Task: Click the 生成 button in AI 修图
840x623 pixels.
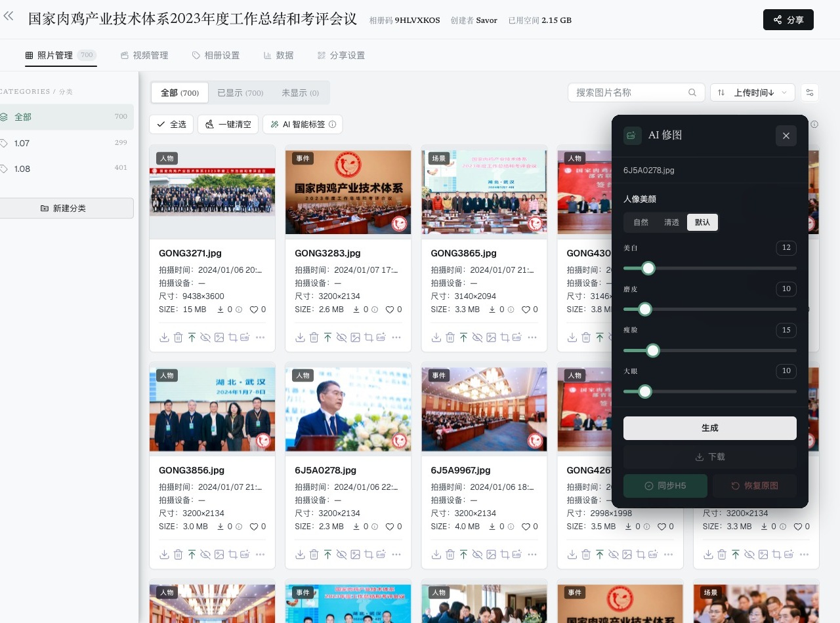Action: tap(710, 428)
